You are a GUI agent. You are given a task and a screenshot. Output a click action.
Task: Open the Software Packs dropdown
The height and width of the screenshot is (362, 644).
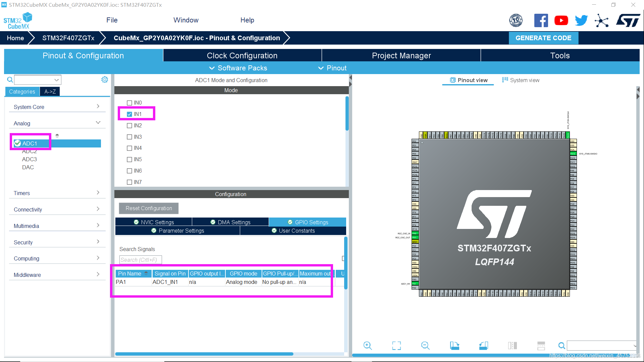(238, 68)
